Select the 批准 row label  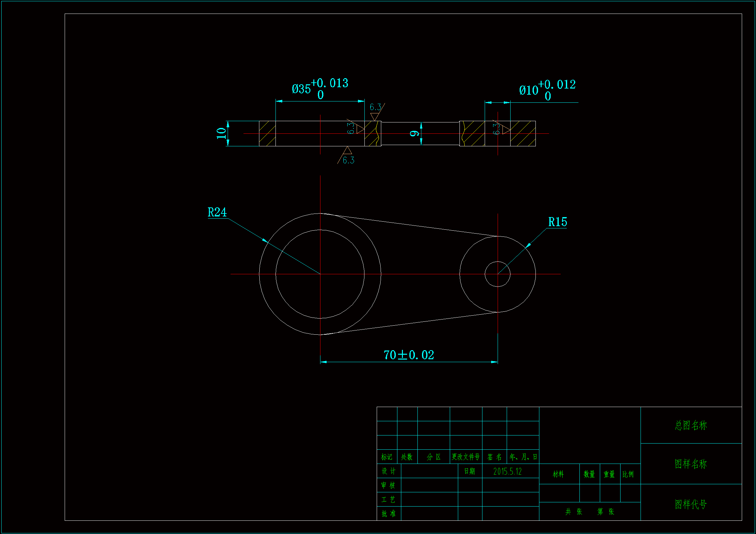[389, 514]
